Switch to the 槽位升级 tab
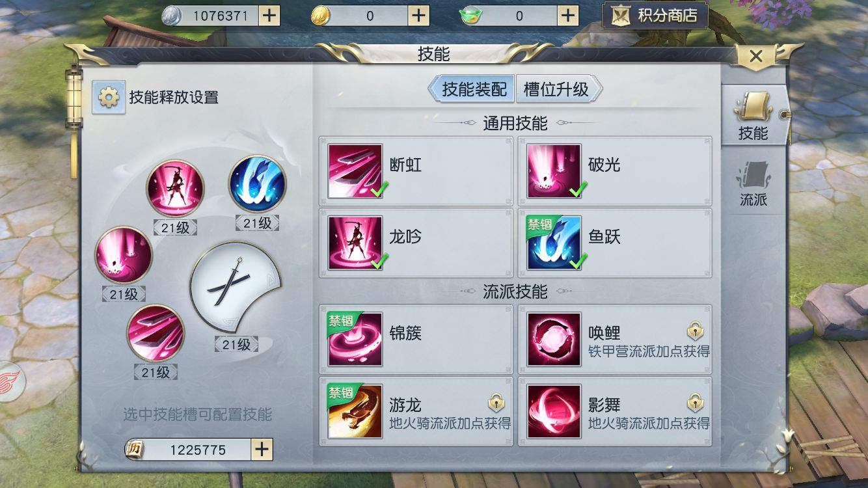Image resolution: width=868 pixels, height=488 pixels. 558,89
